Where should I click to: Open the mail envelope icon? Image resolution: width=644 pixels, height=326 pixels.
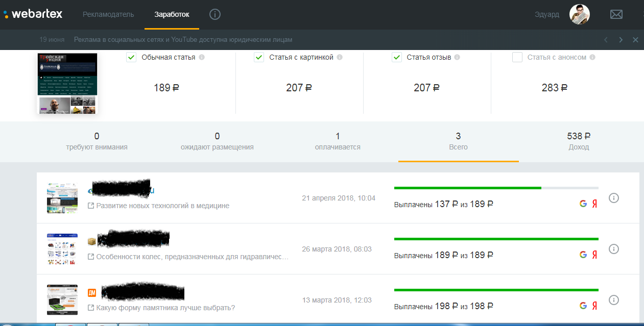616,14
